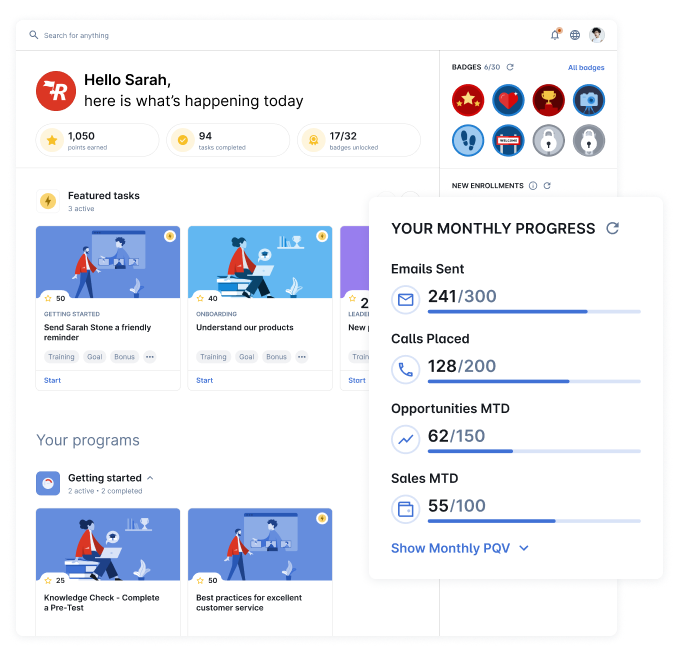The image size is (696, 656).
Task: Open Knowledge Check Pre-Test card image
Action: click(x=108, y=544)
